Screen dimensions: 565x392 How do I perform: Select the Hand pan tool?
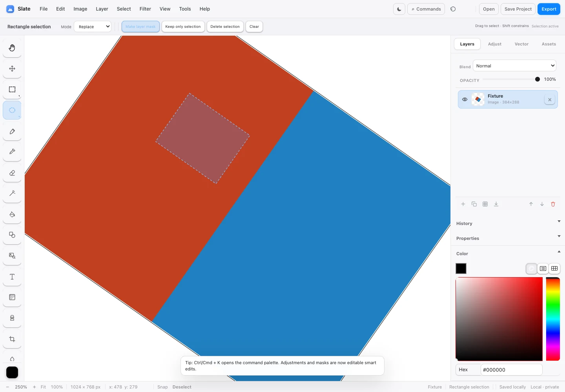pyautogui.click(x=12, y=48)
